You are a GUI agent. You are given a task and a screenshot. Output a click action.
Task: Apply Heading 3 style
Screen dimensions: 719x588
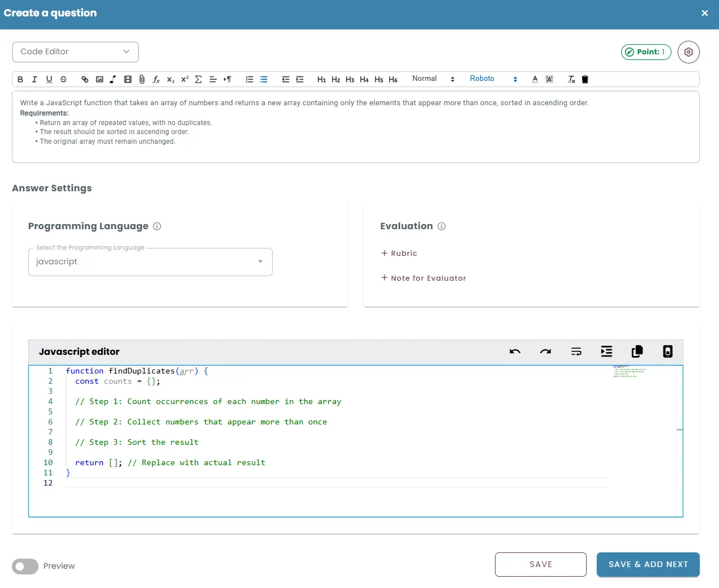coord(350,79)
